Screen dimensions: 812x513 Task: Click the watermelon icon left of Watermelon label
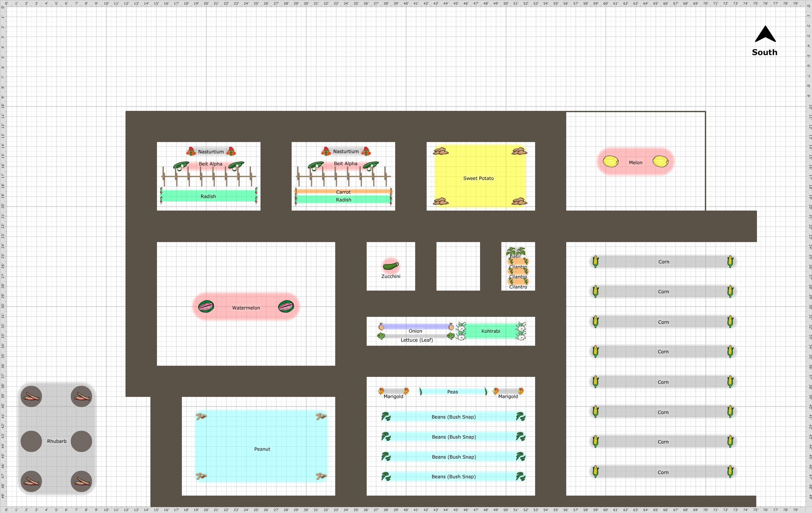point(206,306)
